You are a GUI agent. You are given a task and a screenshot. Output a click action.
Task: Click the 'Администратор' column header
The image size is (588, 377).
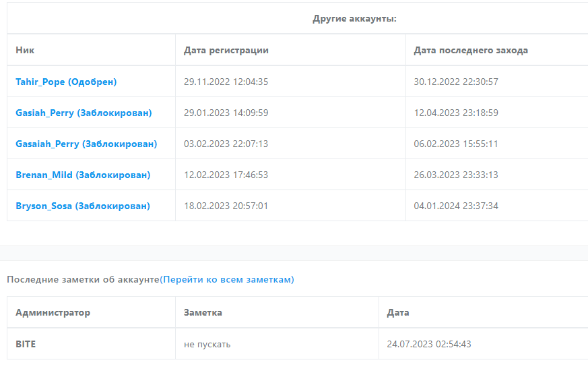(53, 312)
